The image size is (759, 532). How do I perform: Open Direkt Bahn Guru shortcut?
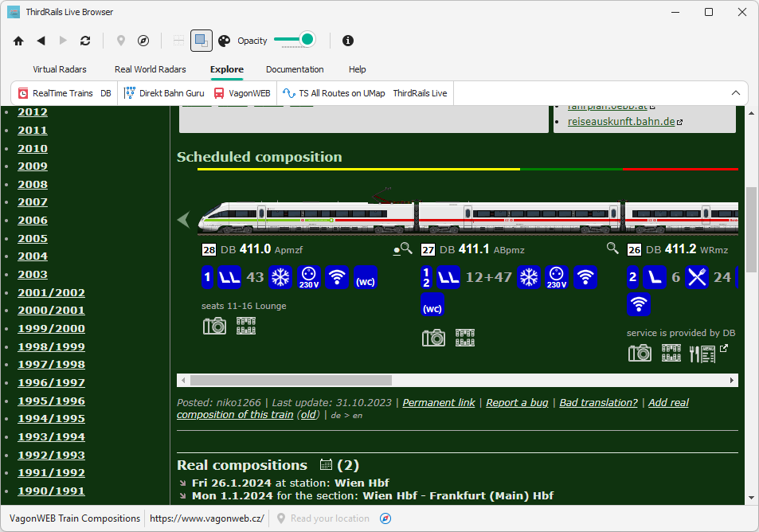tap(165, 93)
